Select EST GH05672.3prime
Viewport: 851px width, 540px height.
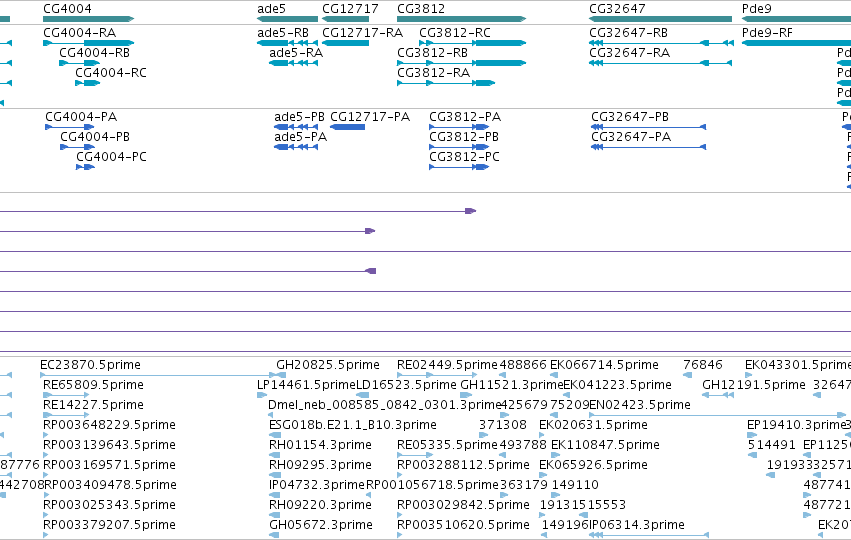[274, 535]
